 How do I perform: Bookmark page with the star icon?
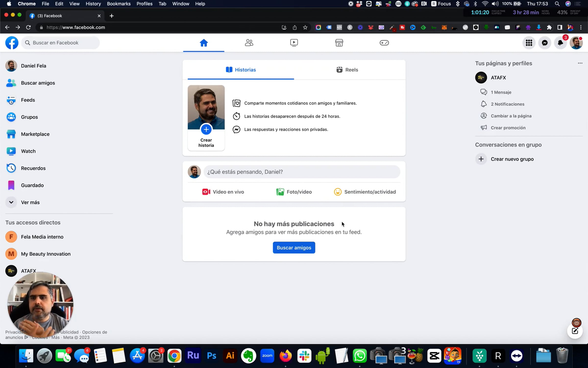pyautogui.click(x=305, y=27)
